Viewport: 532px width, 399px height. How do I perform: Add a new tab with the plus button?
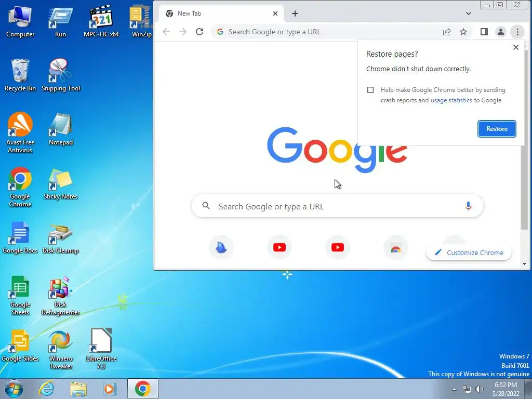click(x=295, y=14)
